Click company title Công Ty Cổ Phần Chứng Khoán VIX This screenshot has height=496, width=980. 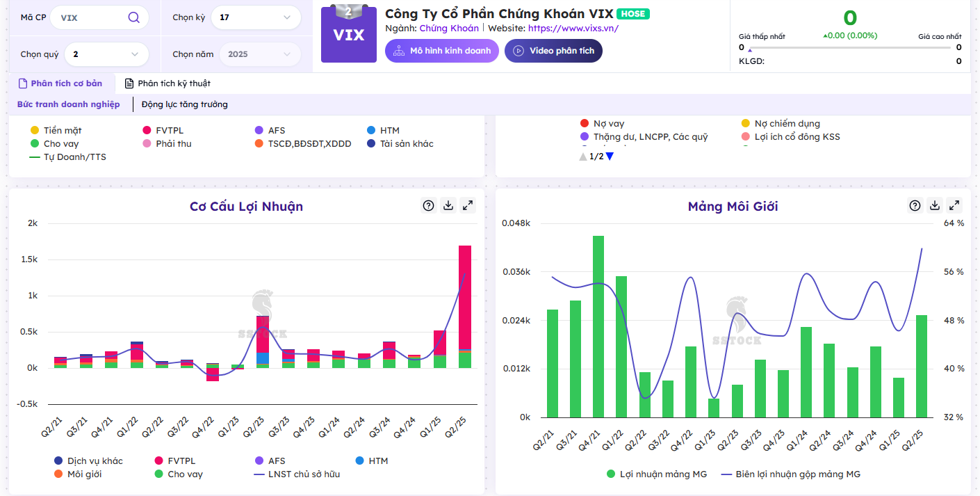[x=499, y=13]
